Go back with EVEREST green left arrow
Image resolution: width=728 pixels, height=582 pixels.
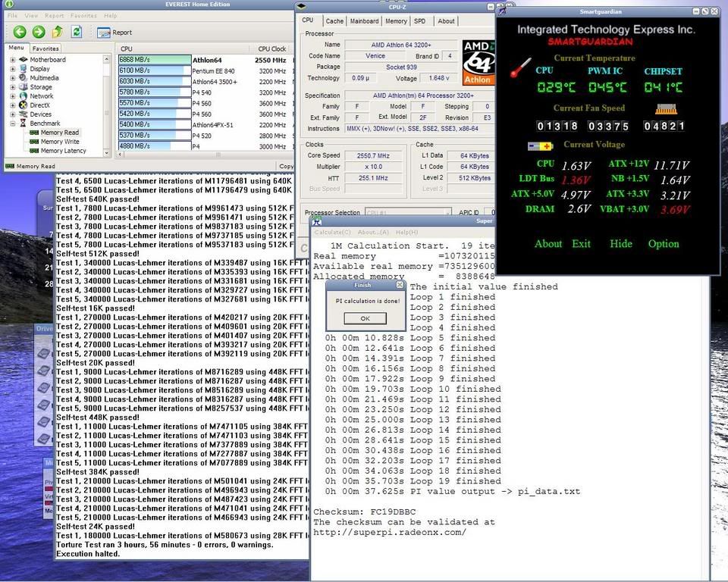(20, 32)
